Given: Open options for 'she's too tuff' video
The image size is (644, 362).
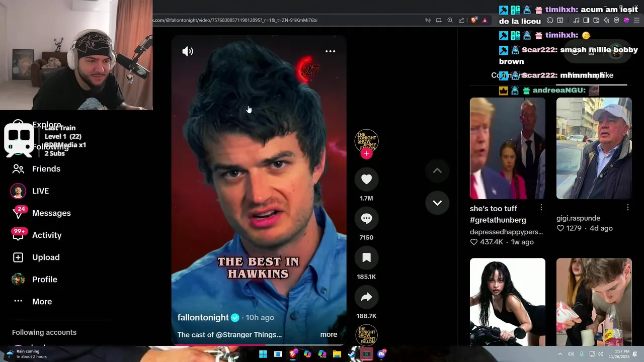Looking at the screenshot, I should [x=541, y=208].
